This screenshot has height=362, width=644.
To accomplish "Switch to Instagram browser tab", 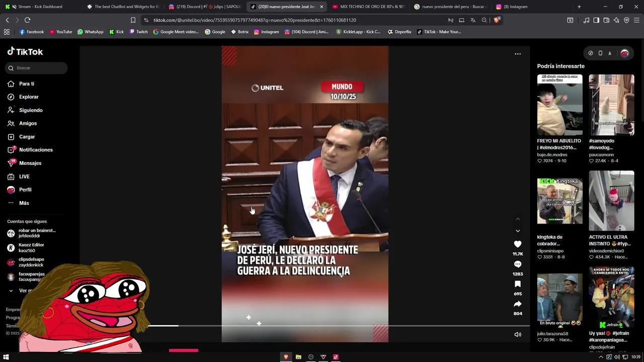I will point(532,7).
